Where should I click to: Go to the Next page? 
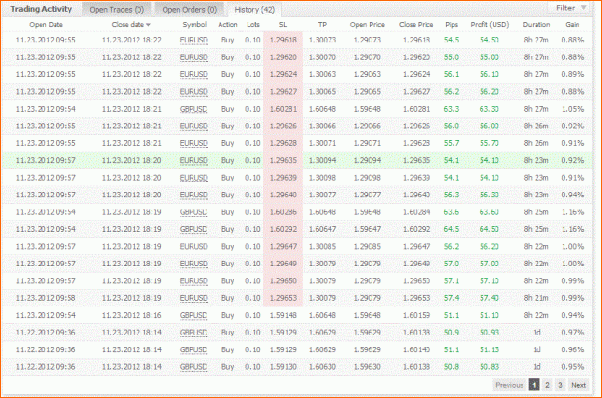click(578, 385)
